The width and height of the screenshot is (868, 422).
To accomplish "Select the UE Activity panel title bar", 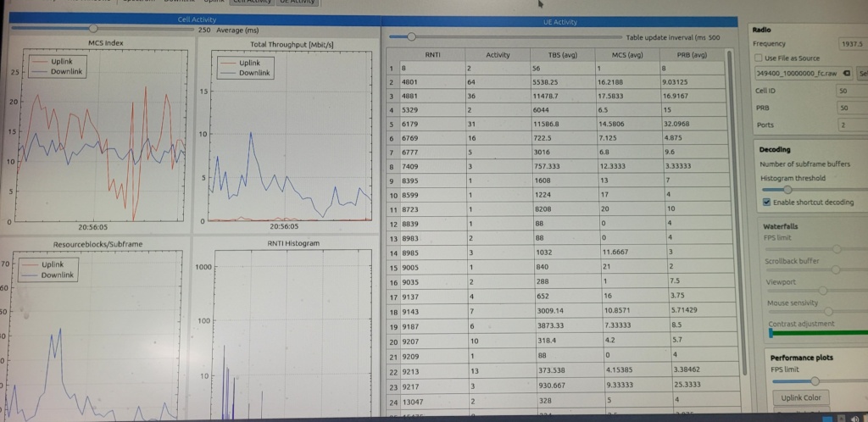I will (x=559, y=22).
